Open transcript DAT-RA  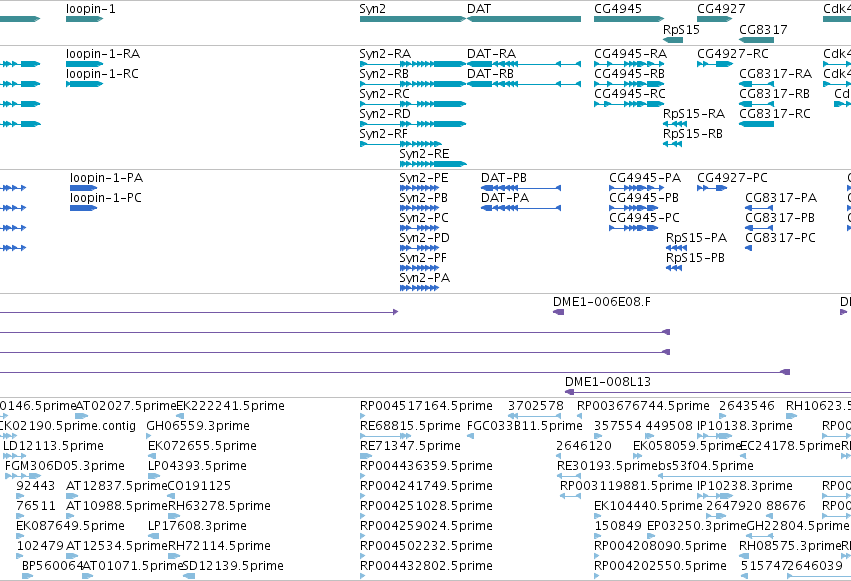tap(524, 64)
